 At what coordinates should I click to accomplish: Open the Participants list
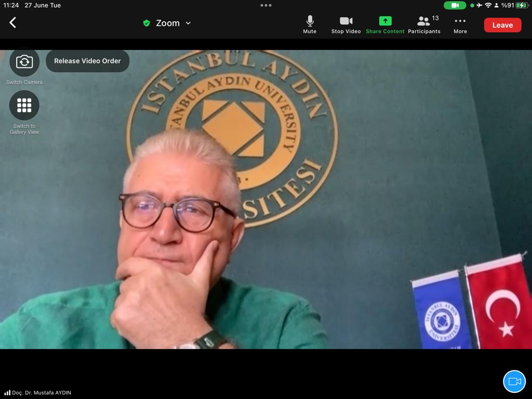pos(424,25)
